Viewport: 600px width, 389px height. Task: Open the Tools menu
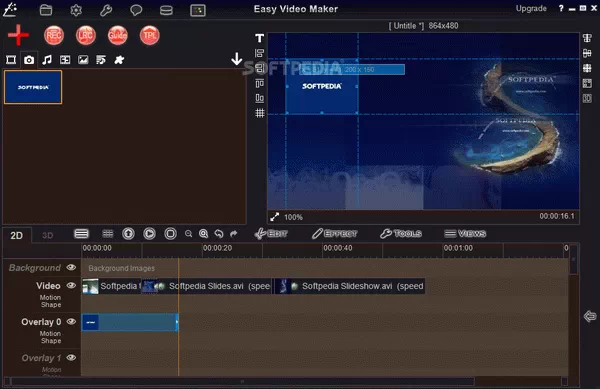401,233
